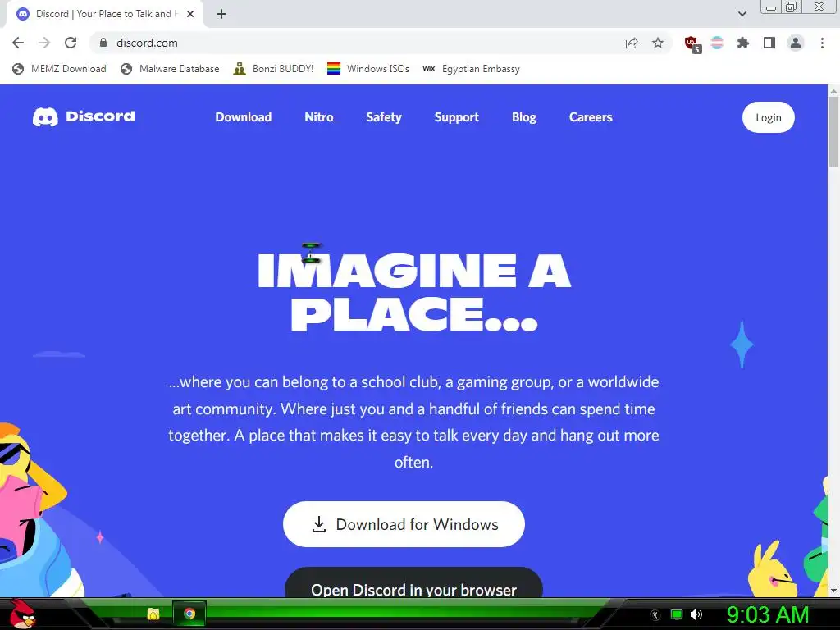This screenshot has height=630, width=840.
Task: Go back to the previous page
Action: tap(18, 43)
